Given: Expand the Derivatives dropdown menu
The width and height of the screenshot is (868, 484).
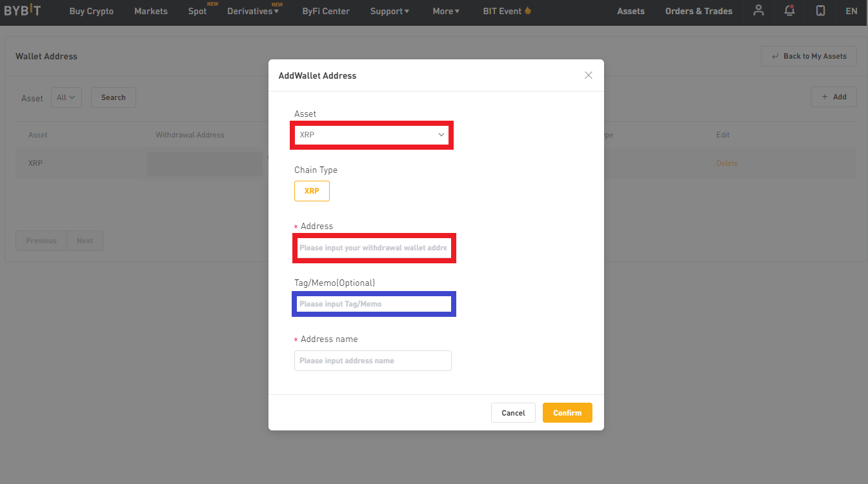Looking at the screenshot, I should tap(253, 11).
